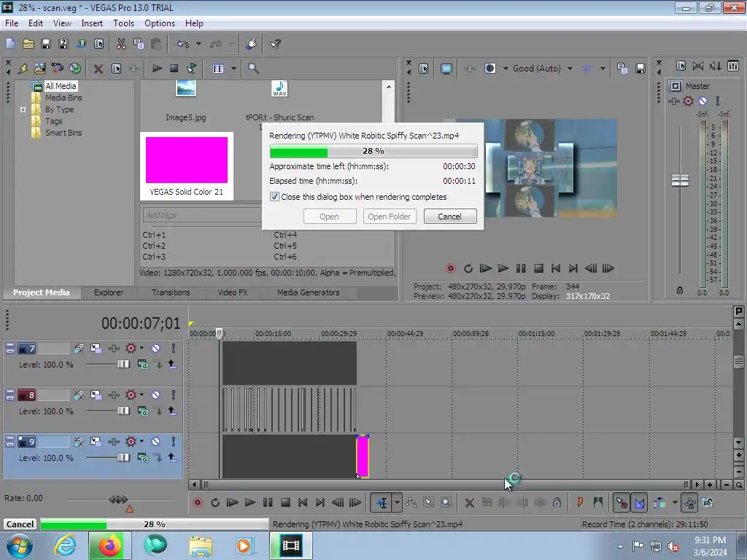
Task: Toggle Mute on Master bus
Action: 703,101
